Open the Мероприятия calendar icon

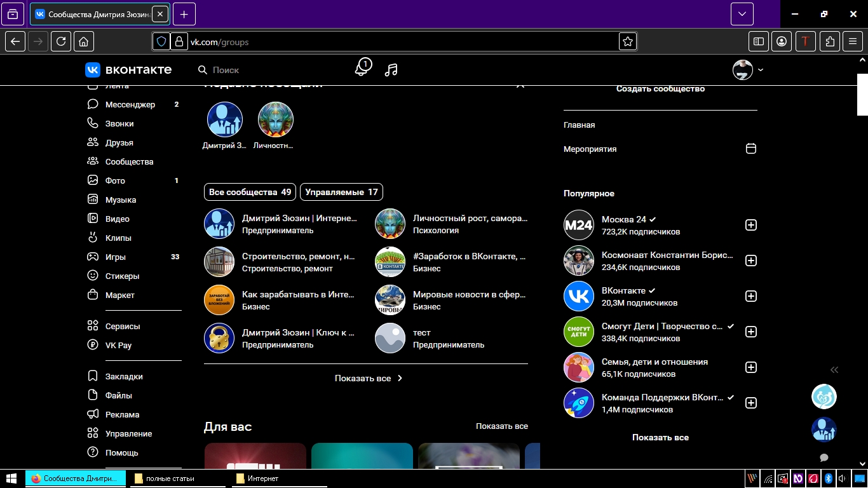(750, 149)
